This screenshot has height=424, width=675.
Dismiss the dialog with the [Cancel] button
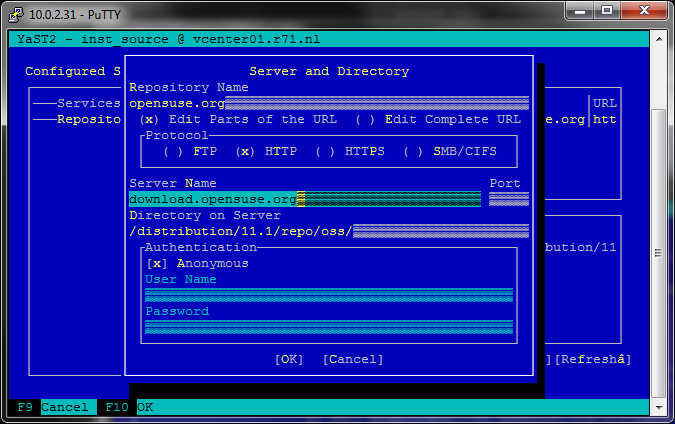353,359
